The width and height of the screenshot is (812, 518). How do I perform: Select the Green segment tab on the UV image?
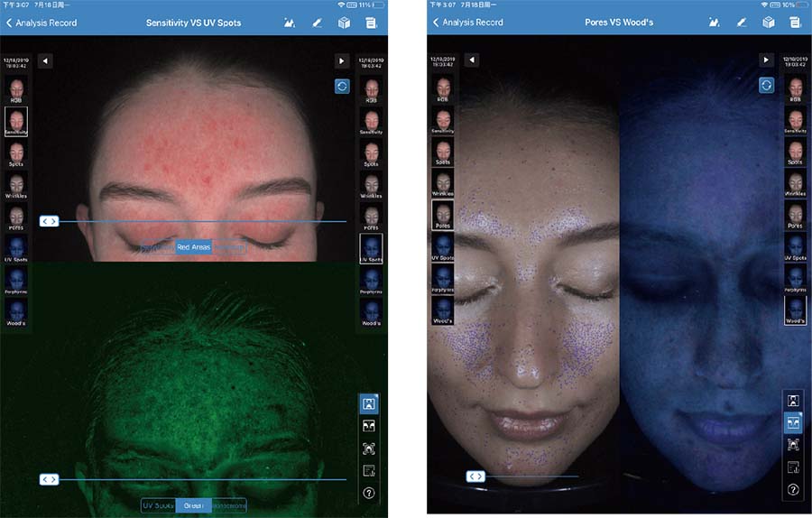click(193, 505)
